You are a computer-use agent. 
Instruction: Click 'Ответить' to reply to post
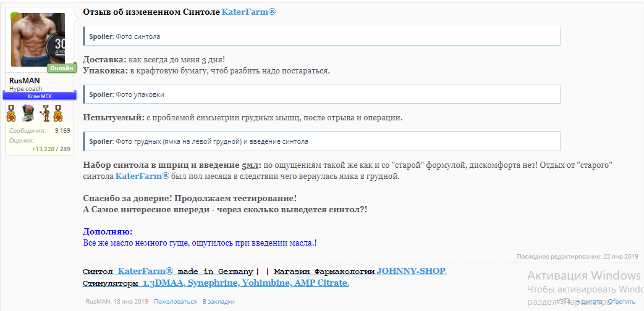coord(621,301)
